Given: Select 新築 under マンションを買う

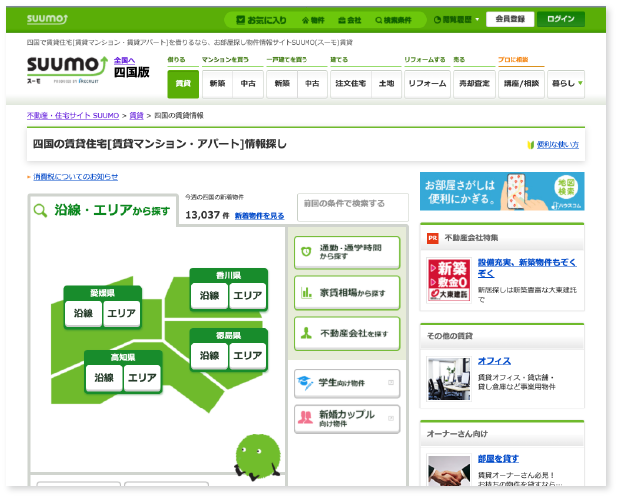Looking at the screenshot, I should (217, 84).
